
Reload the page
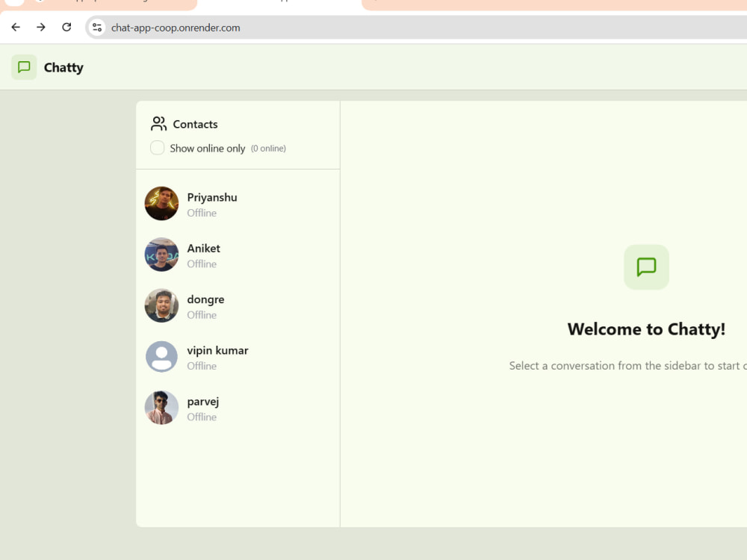coord(66,27)
